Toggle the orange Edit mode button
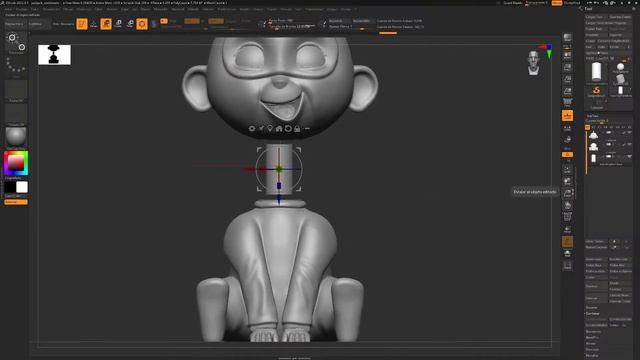Viewport: 640px width, 360px height. 82,24
